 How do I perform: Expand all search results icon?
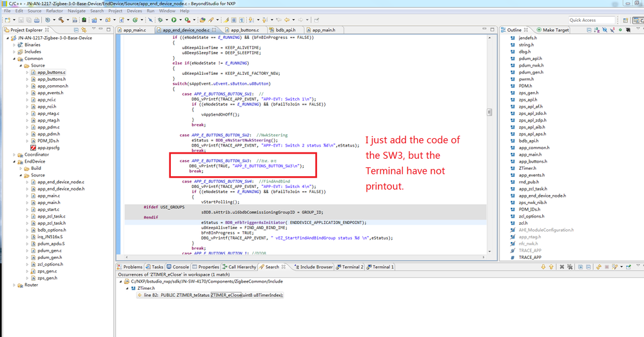(580, 267)
